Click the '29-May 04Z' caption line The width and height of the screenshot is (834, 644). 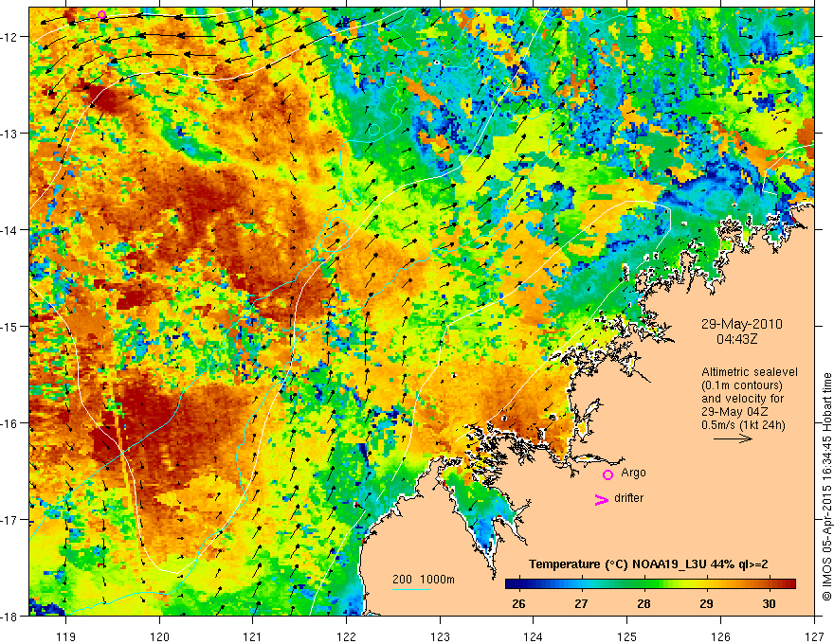734,412
